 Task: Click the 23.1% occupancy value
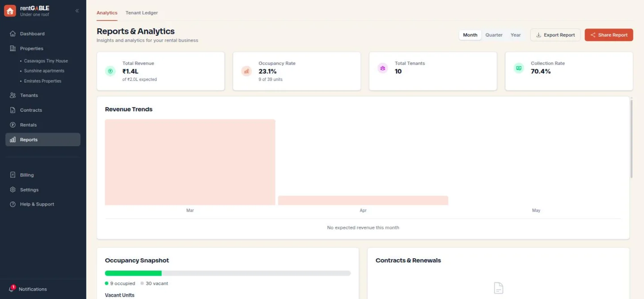(x=267, y=72)
